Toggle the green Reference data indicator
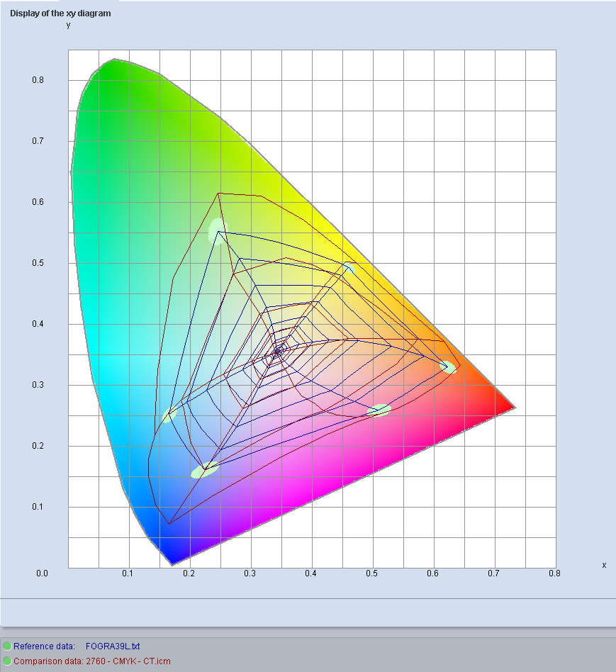 pos(7,646)
